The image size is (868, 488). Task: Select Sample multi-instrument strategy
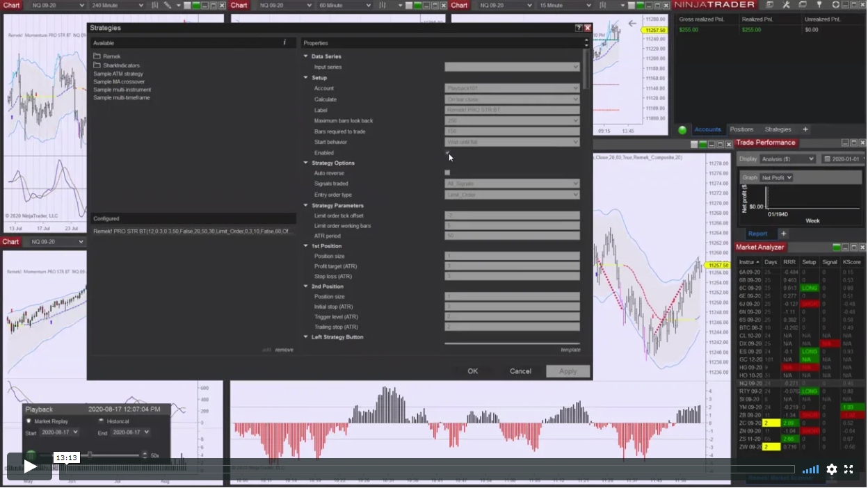coord(122,90)
